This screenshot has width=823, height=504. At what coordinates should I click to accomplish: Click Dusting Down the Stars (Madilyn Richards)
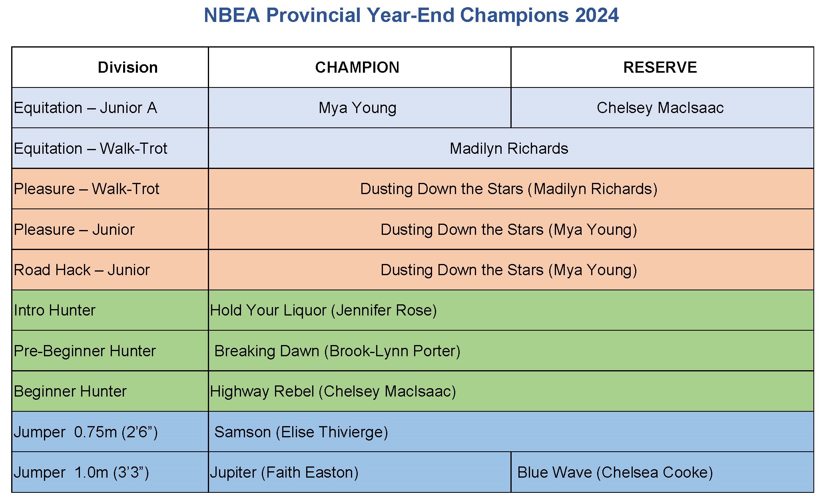pos(508,189)
